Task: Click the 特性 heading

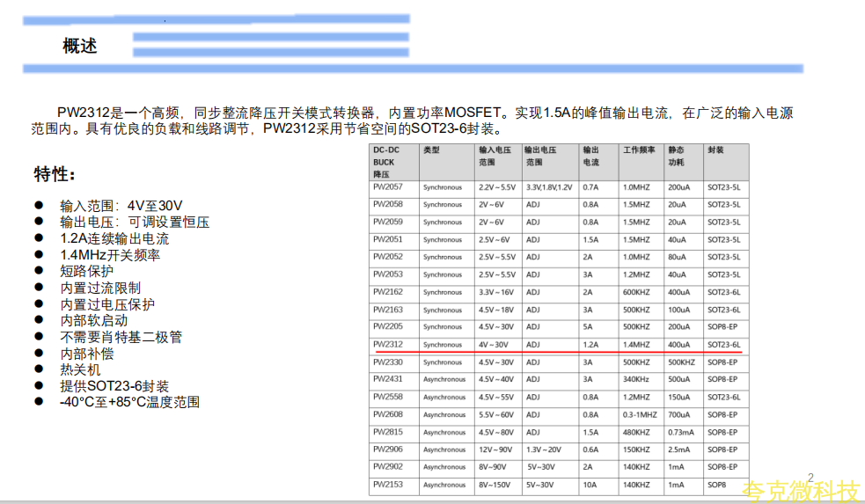Action: 55,172
